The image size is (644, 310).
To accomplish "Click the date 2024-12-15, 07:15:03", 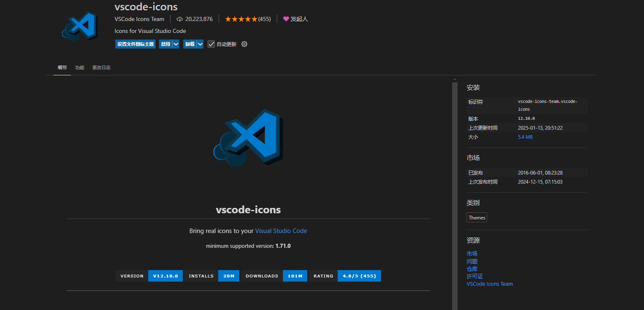I will (540, 182).
